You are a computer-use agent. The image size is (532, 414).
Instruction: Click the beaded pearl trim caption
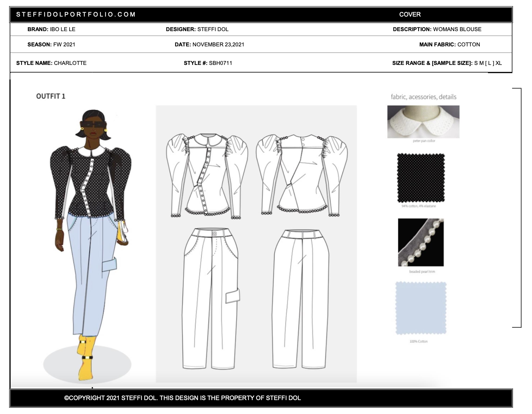422,272
